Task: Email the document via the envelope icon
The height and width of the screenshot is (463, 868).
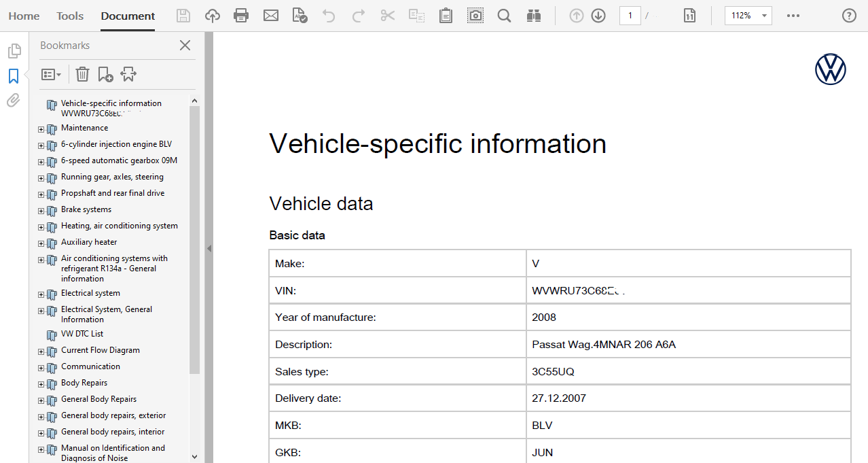Action: 271,15
